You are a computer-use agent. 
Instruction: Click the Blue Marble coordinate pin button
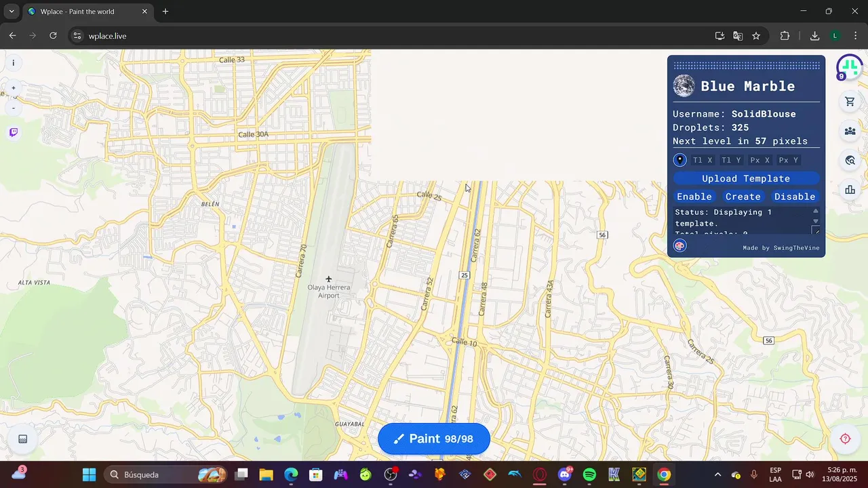click(679, 160)
